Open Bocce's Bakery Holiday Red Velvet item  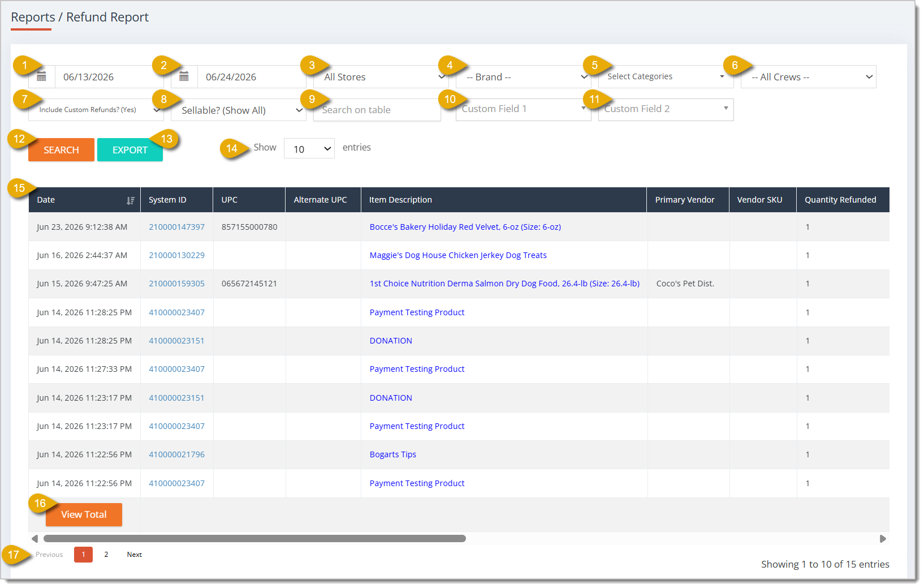(x=465, y=227)
